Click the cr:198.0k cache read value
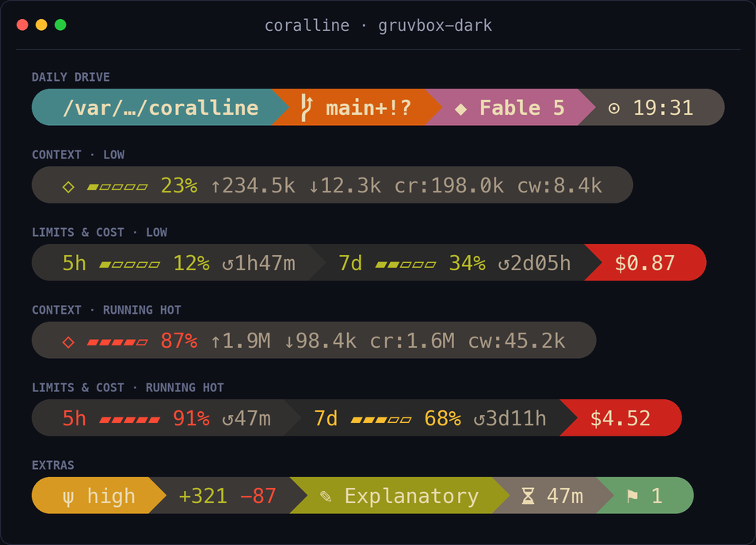756x545 pixels. 449,185
